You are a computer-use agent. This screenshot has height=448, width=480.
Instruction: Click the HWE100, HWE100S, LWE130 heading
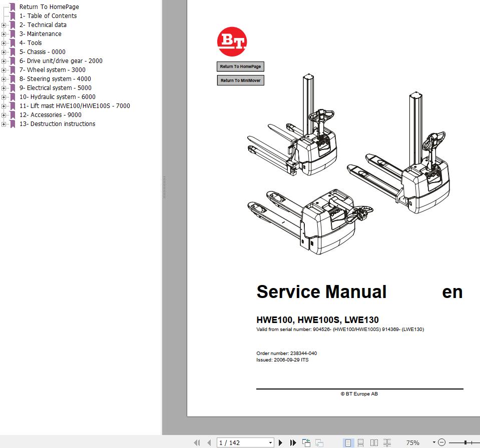317,320
